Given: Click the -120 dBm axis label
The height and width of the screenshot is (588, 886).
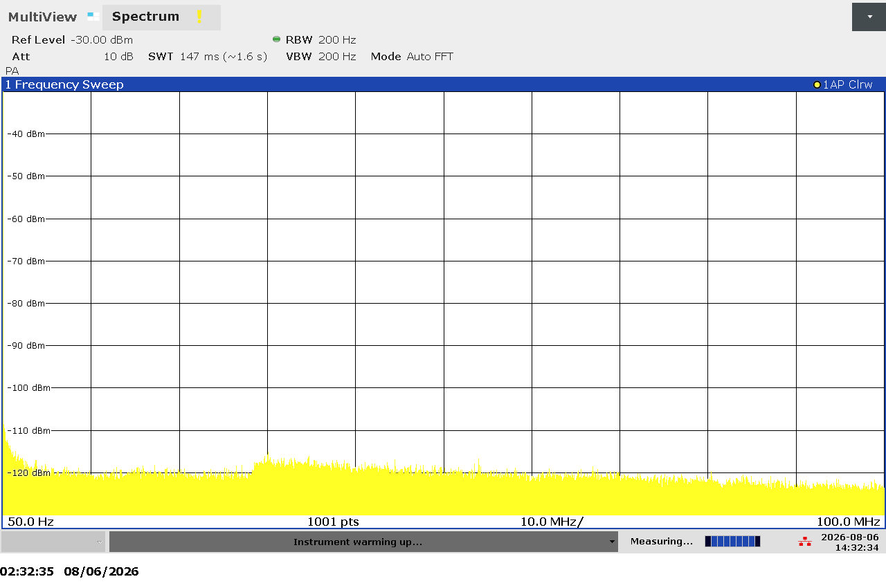Looking at the screenshot, I should pyautogui.click(x=28, y=472).
